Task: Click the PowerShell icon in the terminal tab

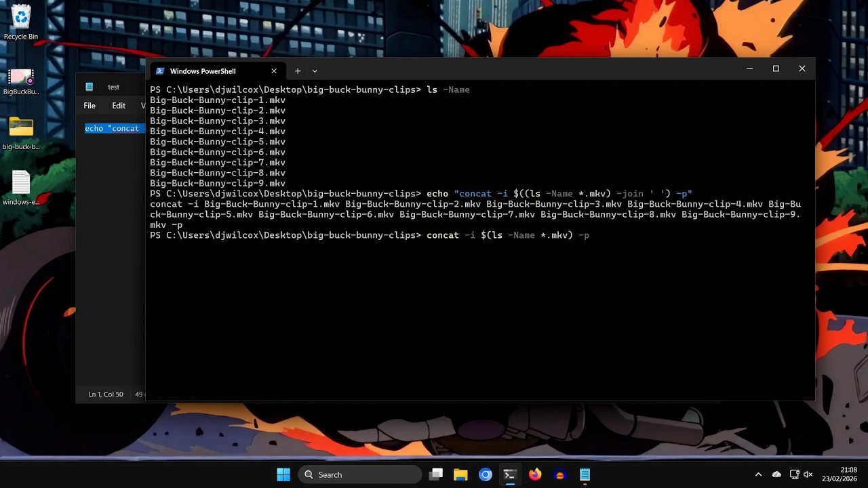Action: [x=160, y=71]
